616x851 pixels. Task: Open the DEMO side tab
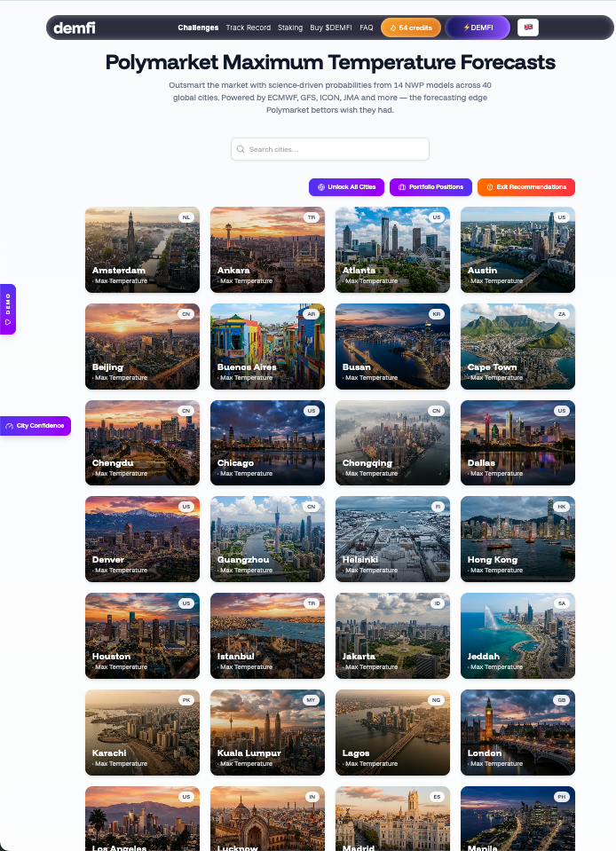point(8,310)
